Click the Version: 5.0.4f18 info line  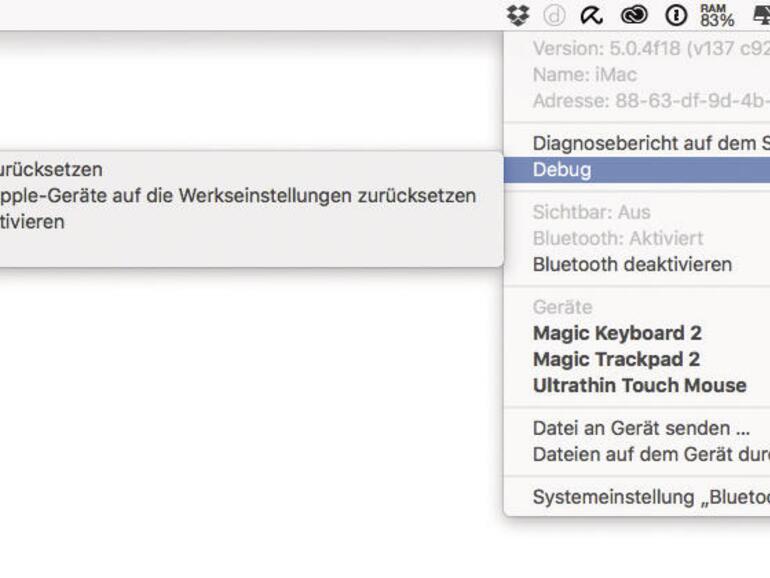coord(651,49)
